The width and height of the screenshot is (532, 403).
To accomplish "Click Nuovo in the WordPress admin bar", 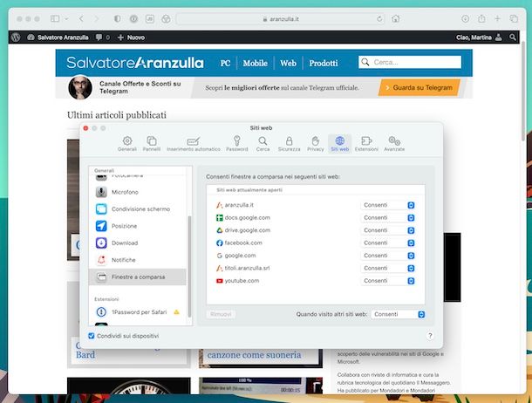I will 131,38.
